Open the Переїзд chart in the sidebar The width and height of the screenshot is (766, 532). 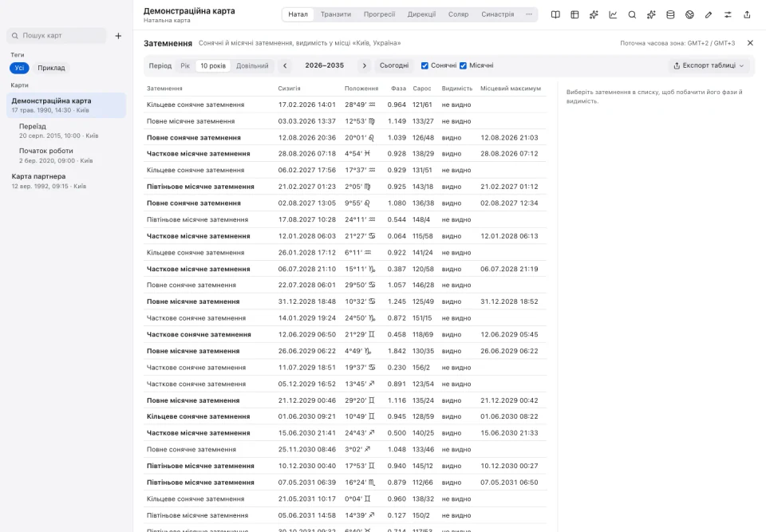click(x=66, y=131)
